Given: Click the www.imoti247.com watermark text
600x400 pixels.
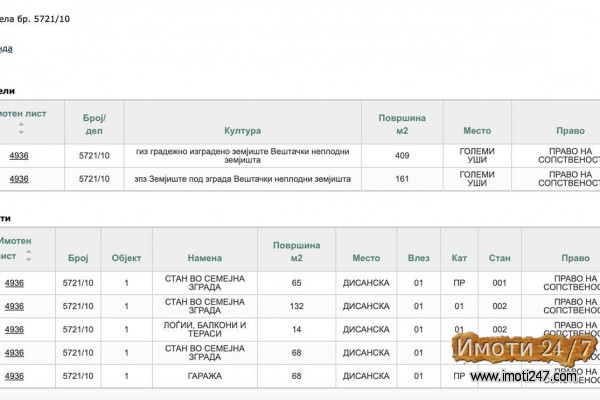Looking at the screenshot, I should 523,377.
